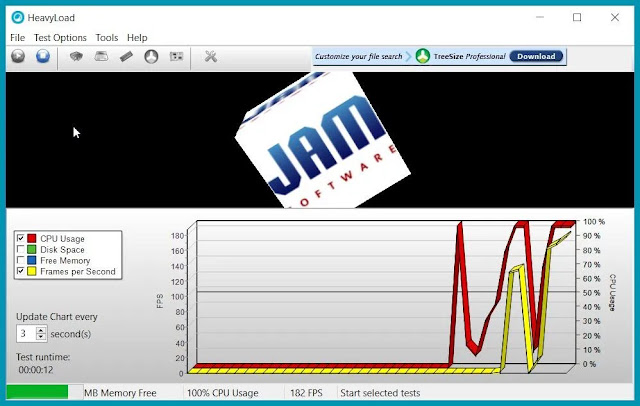
Task: Click the '182 FPS' status bar entry
Action: tap(306, 393)
